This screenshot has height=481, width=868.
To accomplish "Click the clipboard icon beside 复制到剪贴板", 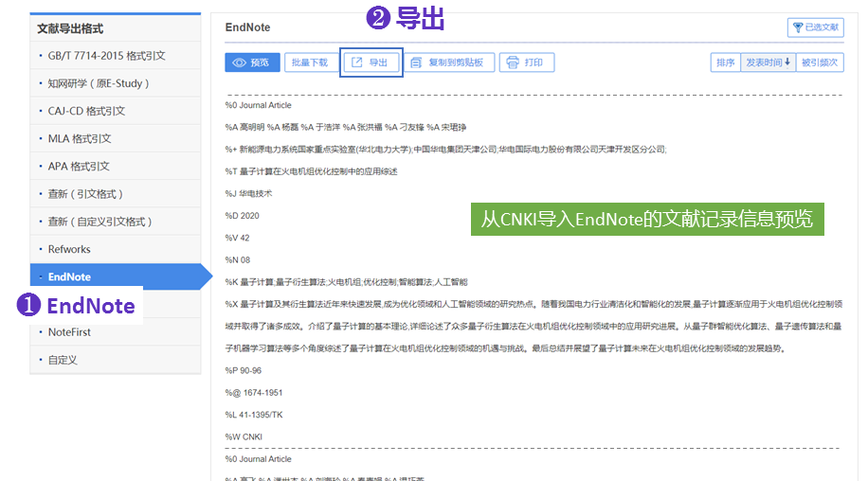I will (416, 62).
